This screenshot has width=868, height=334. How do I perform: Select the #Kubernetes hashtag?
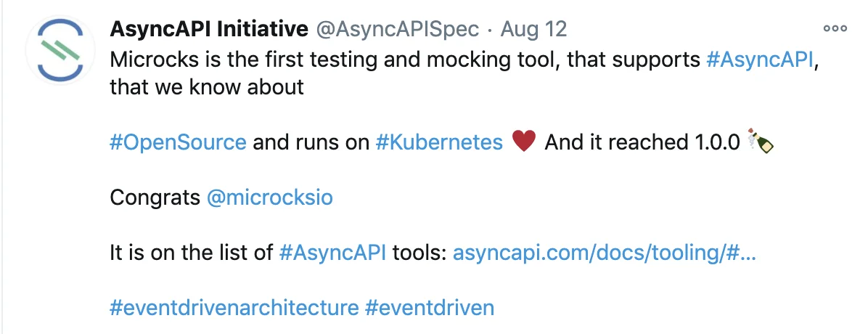click(439, 142)
